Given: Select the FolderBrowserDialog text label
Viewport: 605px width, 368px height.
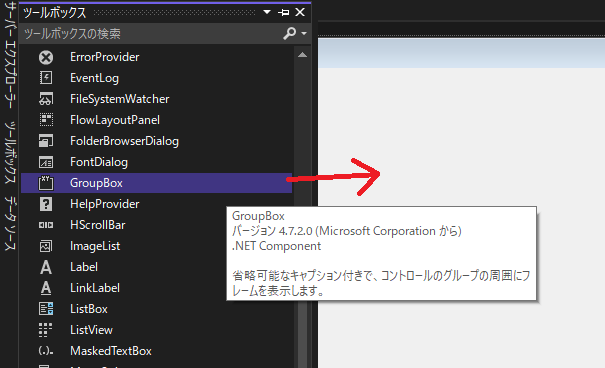Looking at the screenshot, I should (x=124, y=141).
